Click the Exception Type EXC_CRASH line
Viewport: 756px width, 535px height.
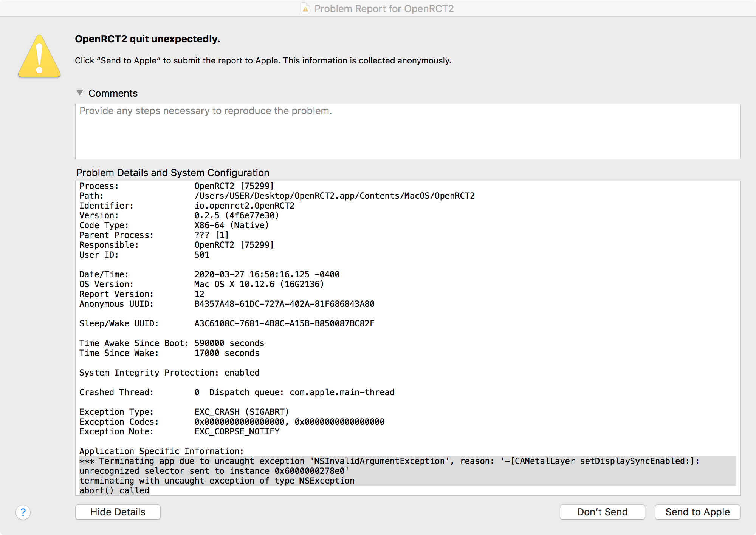point(241,412)
